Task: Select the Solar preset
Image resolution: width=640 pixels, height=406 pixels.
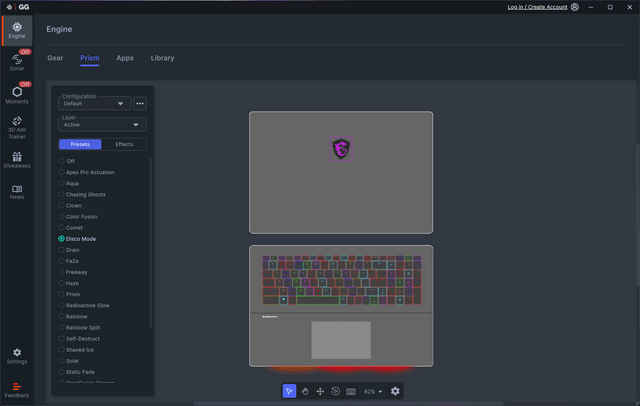Action: (x=69, y=361)
